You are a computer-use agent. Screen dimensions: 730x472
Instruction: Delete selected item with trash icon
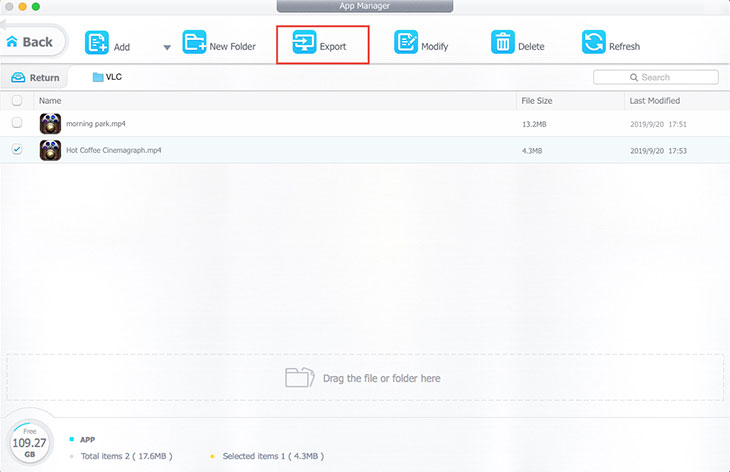click(x=502, y=45)
